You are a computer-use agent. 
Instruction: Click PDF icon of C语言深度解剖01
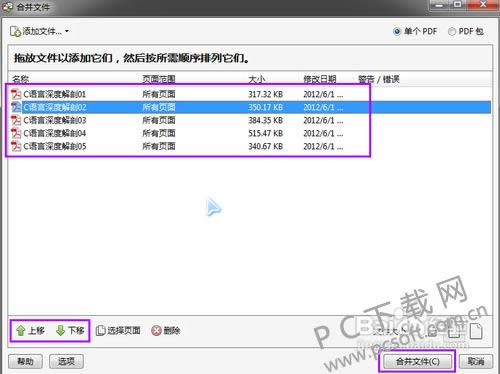coord(16,94)
